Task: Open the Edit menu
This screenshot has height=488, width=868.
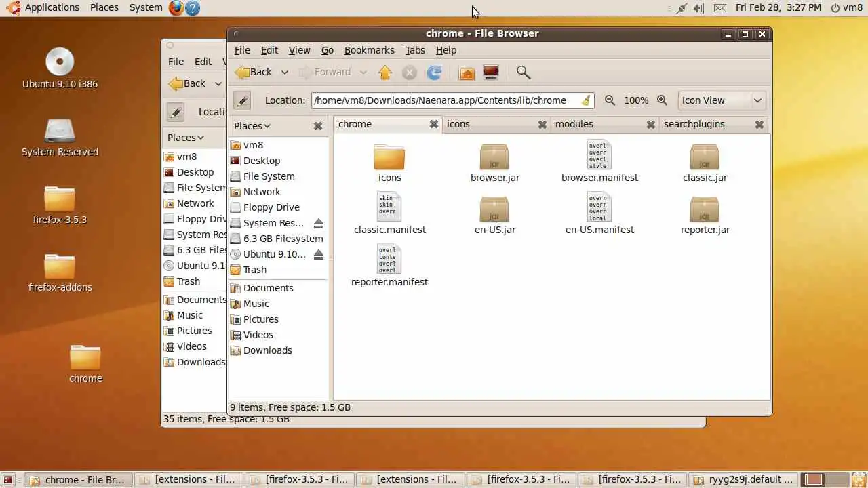Action: coord(269,50)
